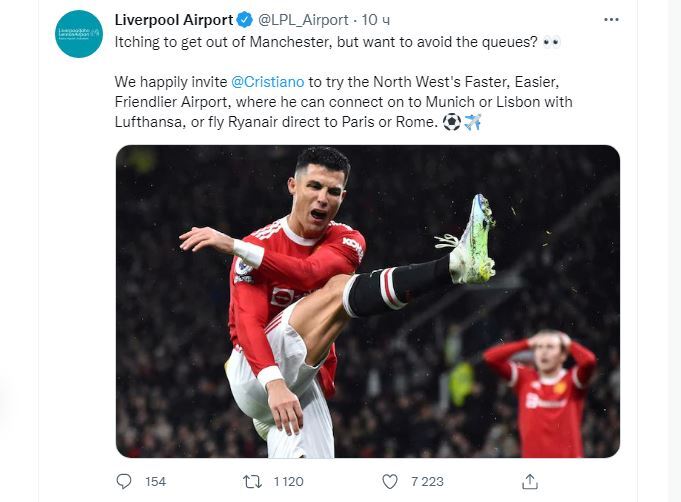Open the three-dot more options menu
The width and height of the screenshot is (681, 502).
click(611, 20)
